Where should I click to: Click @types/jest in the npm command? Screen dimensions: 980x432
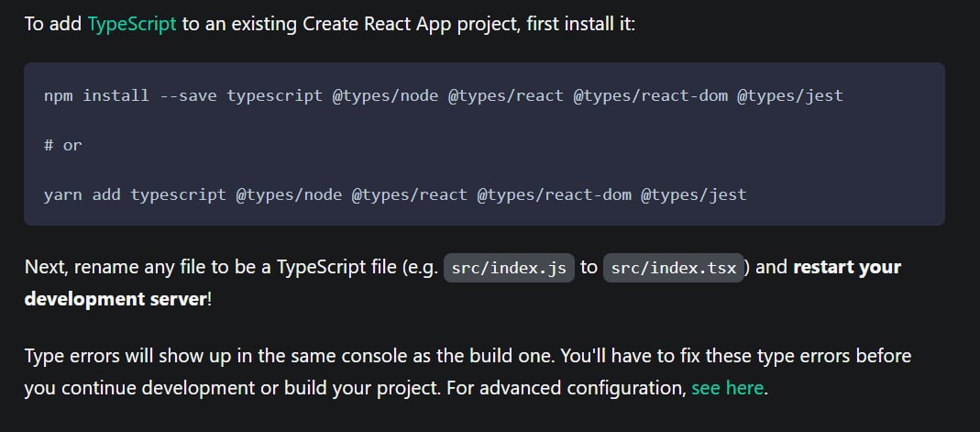pyautogui.click(x=789, y=95)
